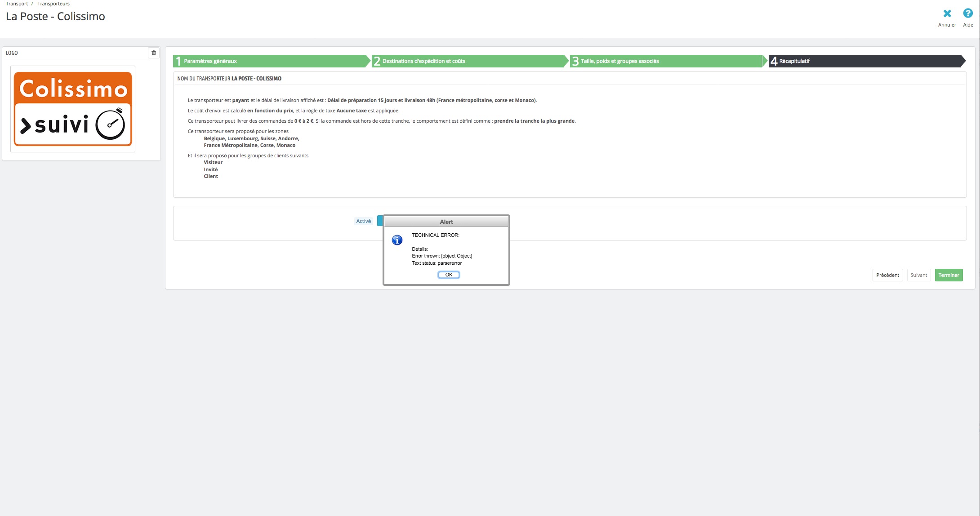This screenshot has width=980, height=516.
Task: Dismiss the alert with OK
Action: [449, 275]
